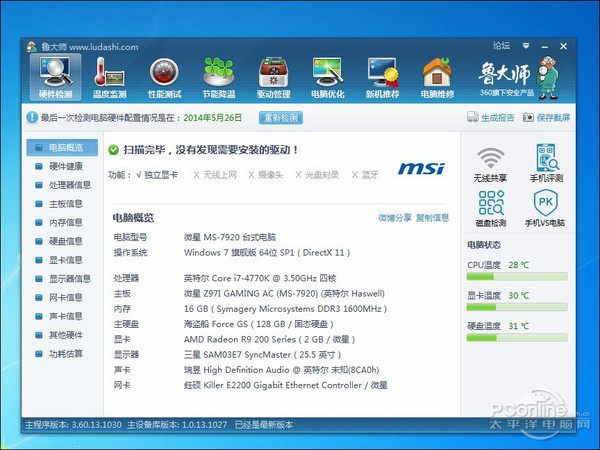
Task: Open 硬件检测 hardware detection tool
Action: (x=55, y=77)
